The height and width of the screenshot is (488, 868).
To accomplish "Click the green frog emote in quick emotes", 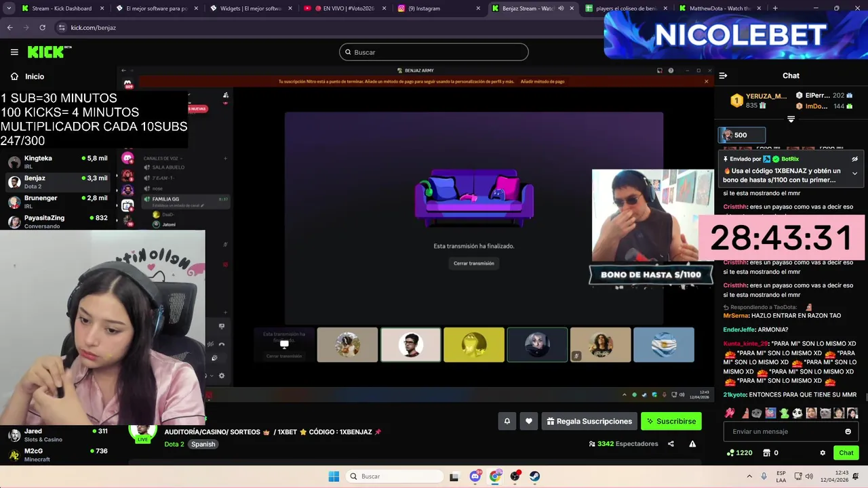I will (x=784, y=413).
